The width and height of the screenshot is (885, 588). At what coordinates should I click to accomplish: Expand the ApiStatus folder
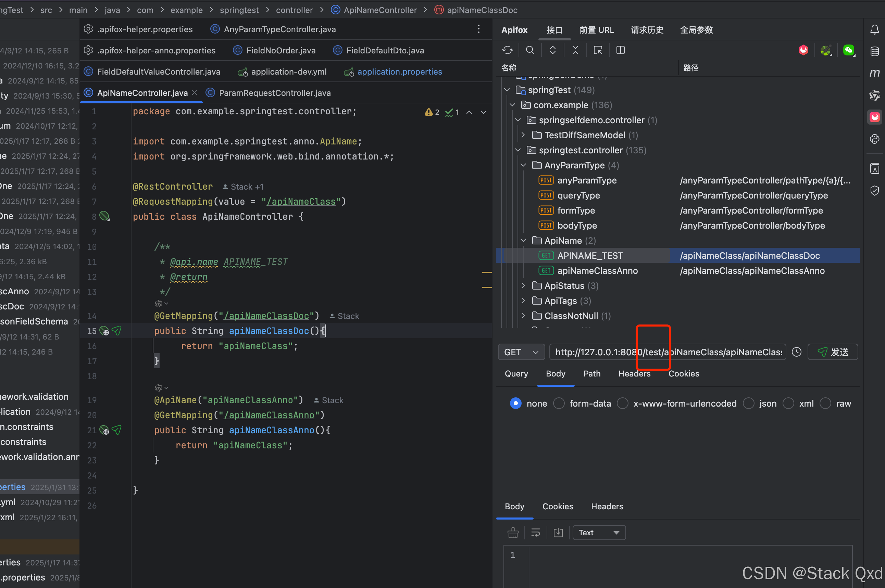click(523, 286)
